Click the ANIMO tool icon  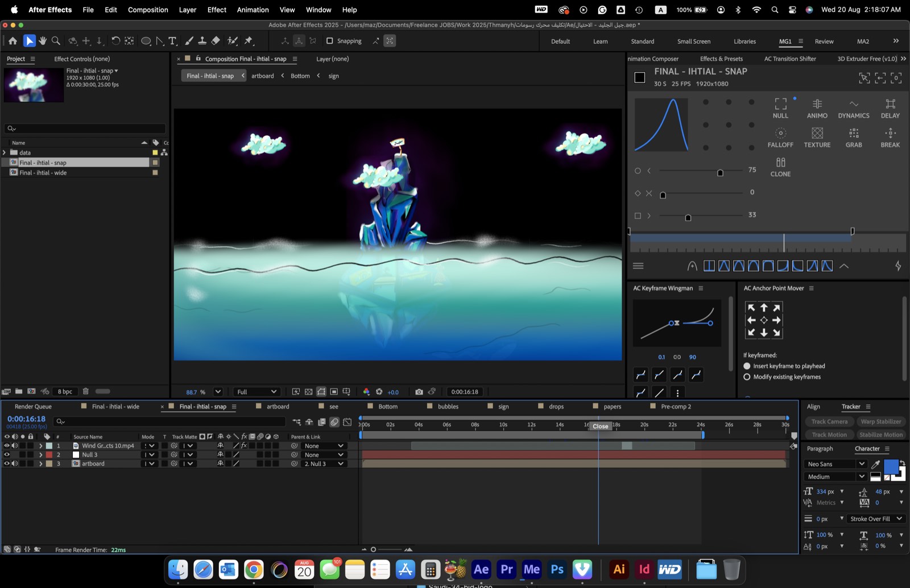tap(817, 107)
